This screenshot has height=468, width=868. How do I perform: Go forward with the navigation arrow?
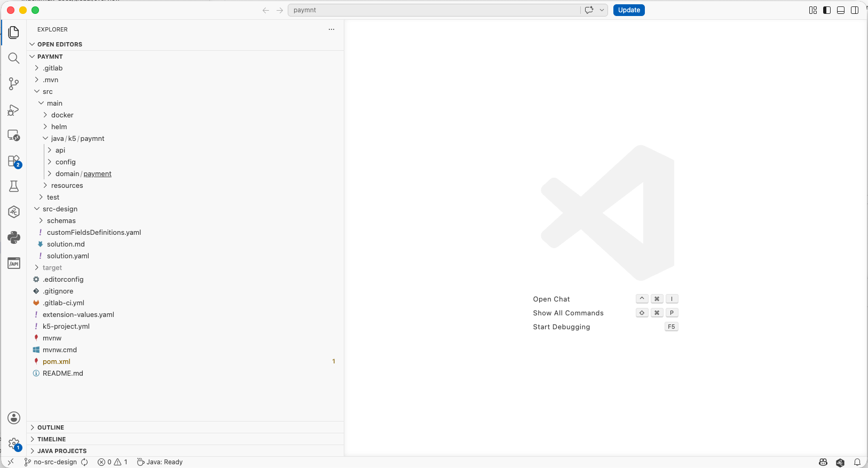tap(280, 10)
